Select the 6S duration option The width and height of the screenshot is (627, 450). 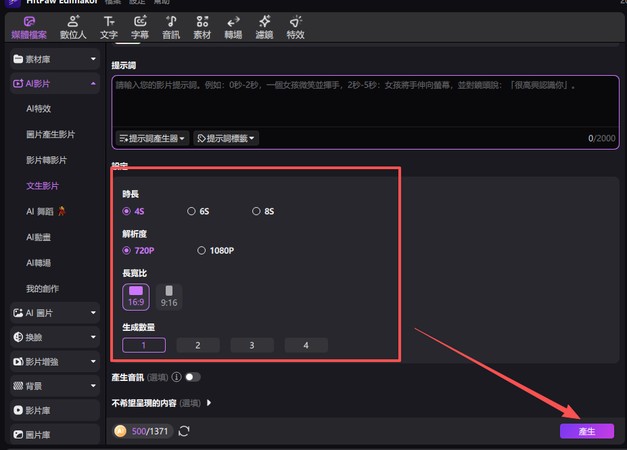pyautogui.click(x=198, y=211)
